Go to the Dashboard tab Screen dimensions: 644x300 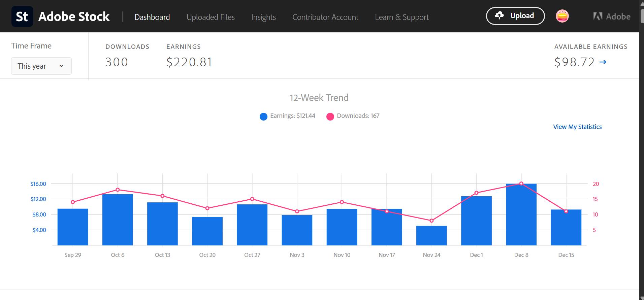coord(152,17)
